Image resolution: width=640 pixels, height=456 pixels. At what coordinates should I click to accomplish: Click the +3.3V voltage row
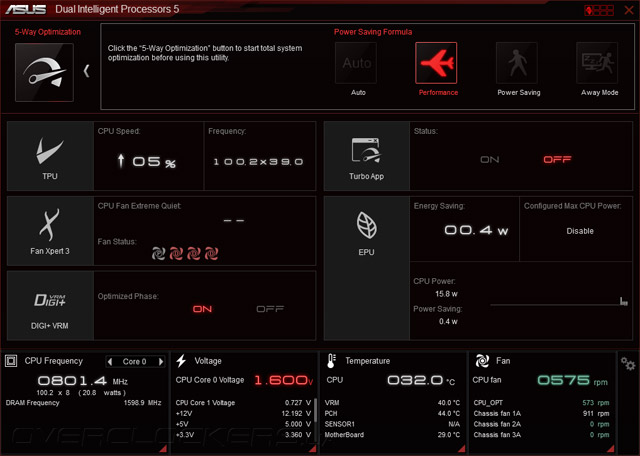pyautogui.click(x=243, y=435)
